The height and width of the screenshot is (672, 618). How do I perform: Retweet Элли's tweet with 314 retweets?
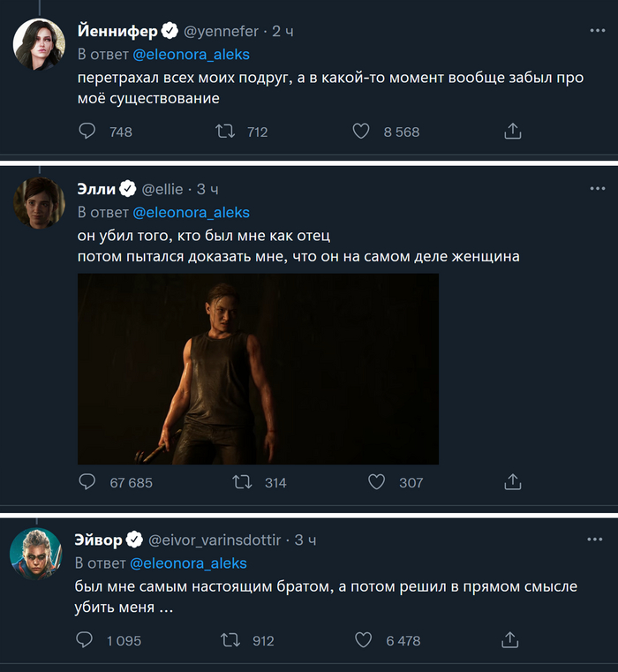[241, 482]
